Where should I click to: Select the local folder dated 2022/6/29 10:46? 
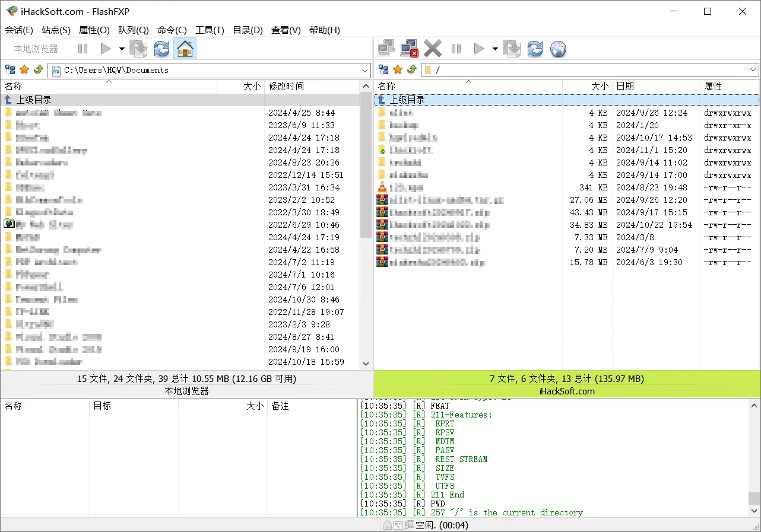[180, 225]
